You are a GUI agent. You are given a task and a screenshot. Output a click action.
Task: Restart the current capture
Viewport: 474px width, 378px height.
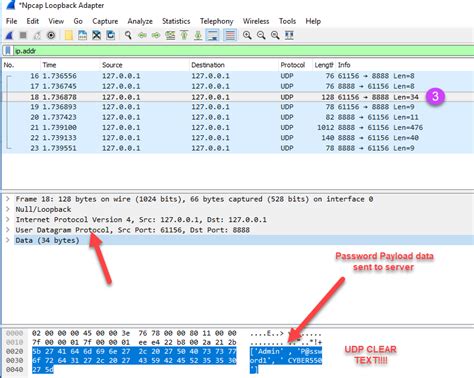click(x=37, y=35)
